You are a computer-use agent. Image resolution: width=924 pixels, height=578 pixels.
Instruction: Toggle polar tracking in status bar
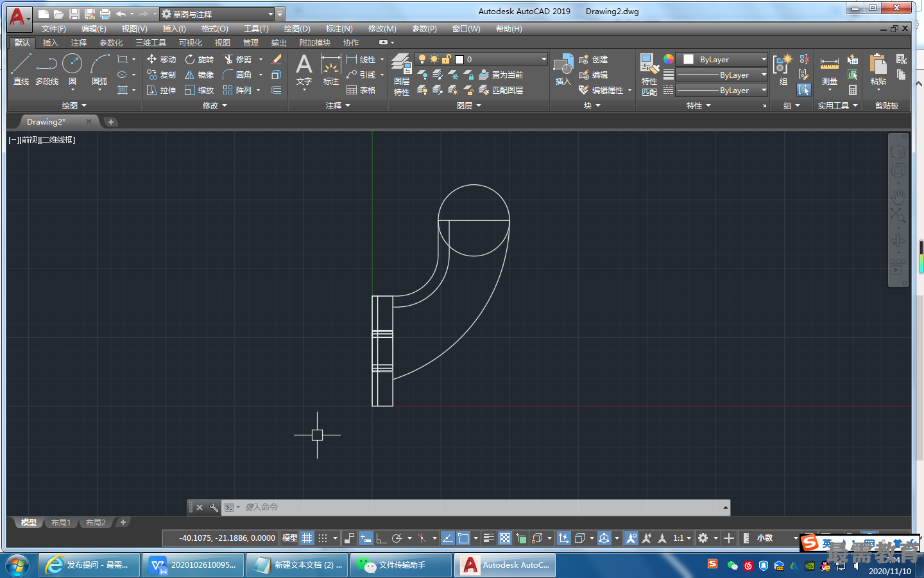point(397,538)
